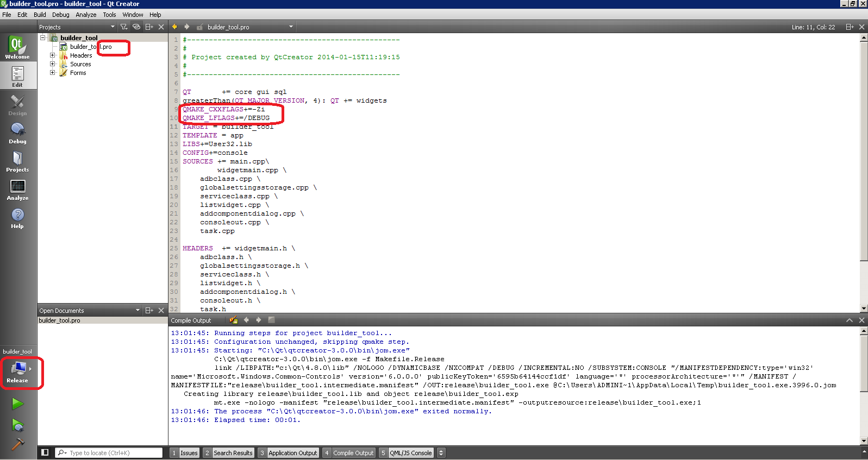Image resolution: width=868 pixels, height=460 pixels.
Task: Go back in editor history
Action: tap(174, 27)
